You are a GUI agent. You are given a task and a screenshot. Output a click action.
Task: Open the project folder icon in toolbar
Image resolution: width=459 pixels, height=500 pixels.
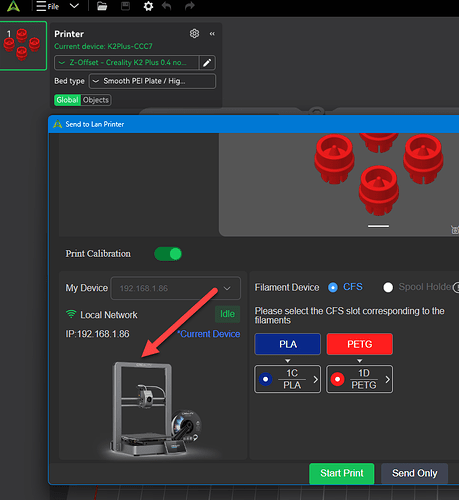click(102, 6)
